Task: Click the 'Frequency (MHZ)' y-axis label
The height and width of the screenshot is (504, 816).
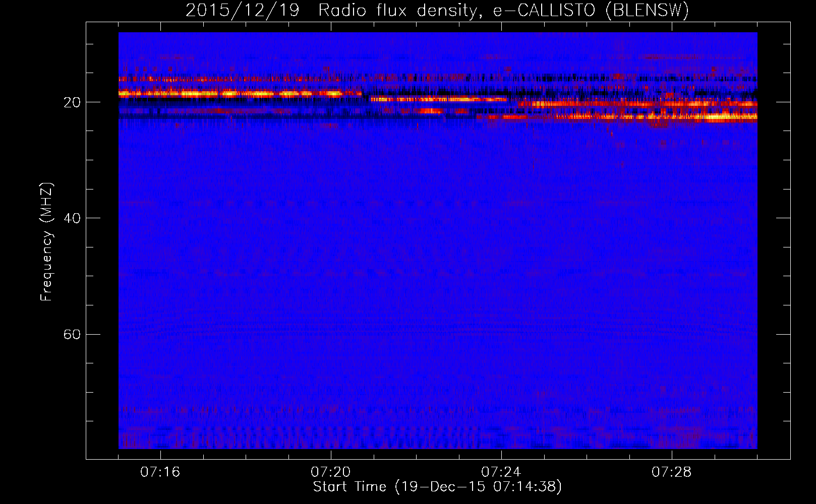Action: (46, 242)
